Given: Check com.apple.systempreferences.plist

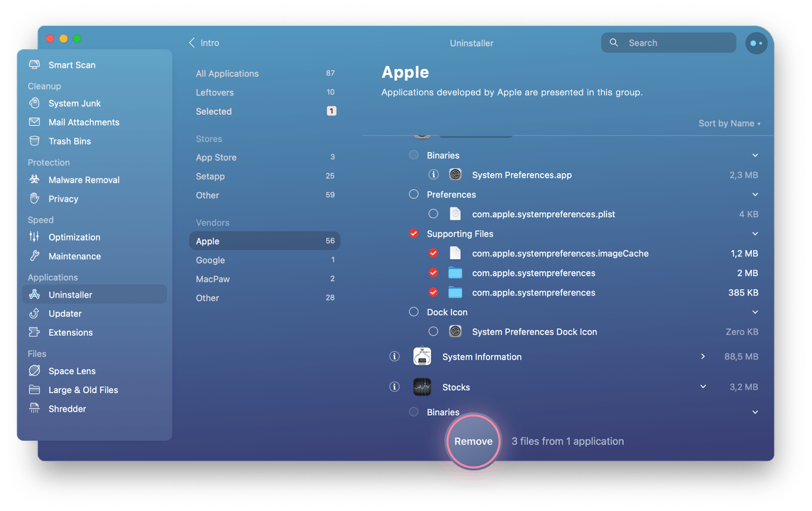Looking at the screenshot, I should point(433,214).
